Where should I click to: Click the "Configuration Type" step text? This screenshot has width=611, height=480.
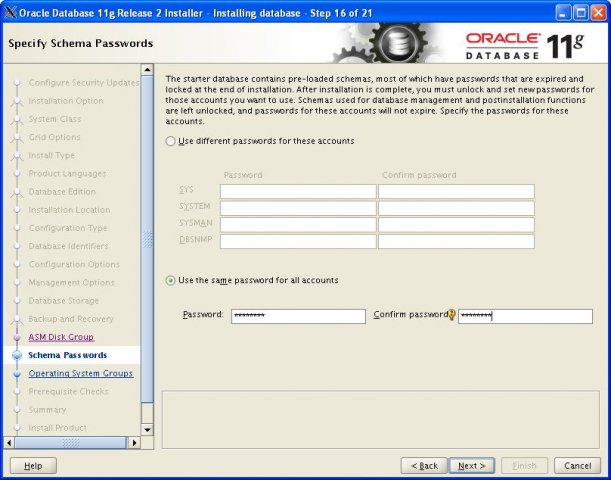point(68,228)
